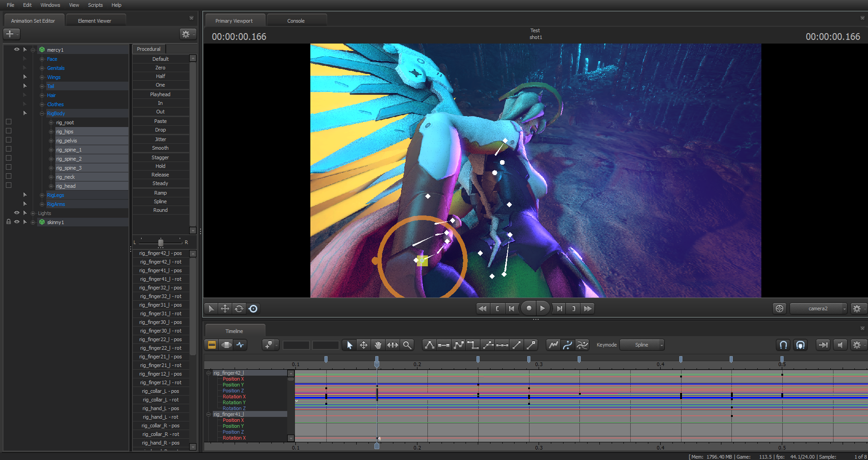
Task: Switch to the Console tab
Action: pos(296,21)
